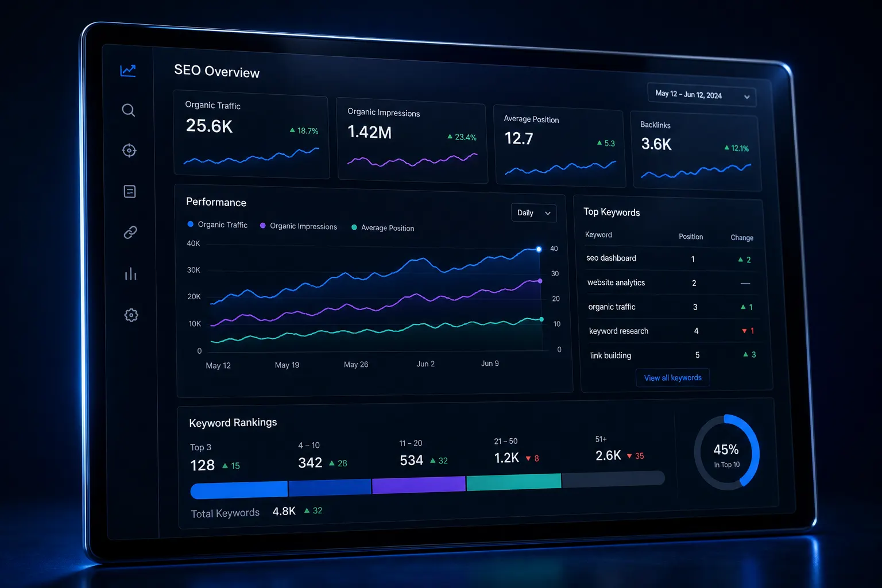Open the May 12 – Jun 12, 2024 date dropdown

[x=702, y=95]
